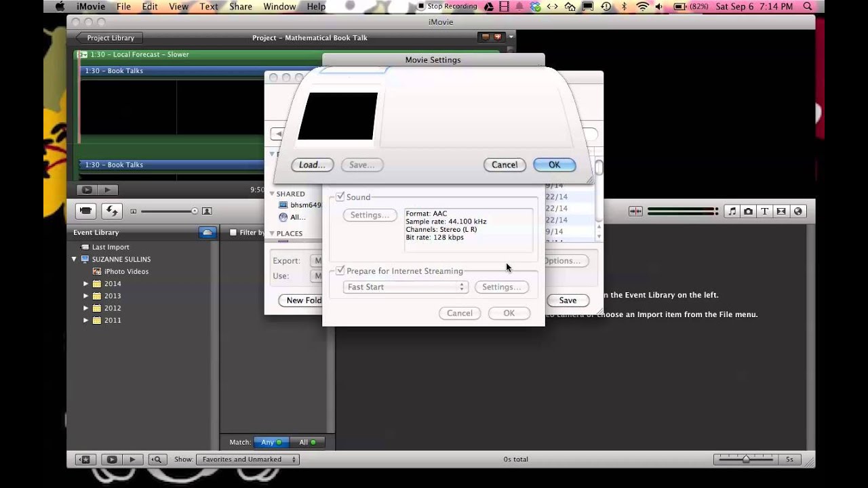Open the Share menu
The height and width of the screenshot is (488, 868).
tap(241, 6)
